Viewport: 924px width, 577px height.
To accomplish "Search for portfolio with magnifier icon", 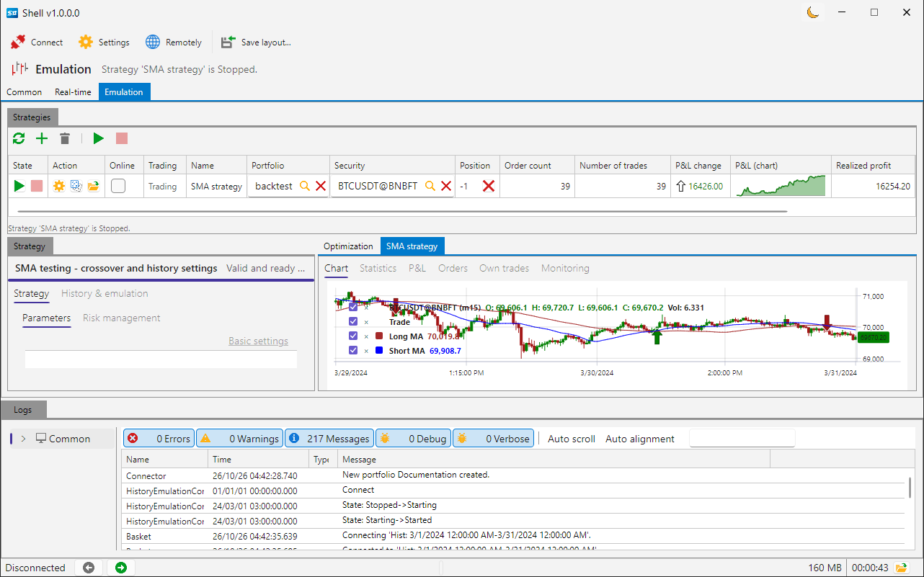I will [x=305, y=186].
